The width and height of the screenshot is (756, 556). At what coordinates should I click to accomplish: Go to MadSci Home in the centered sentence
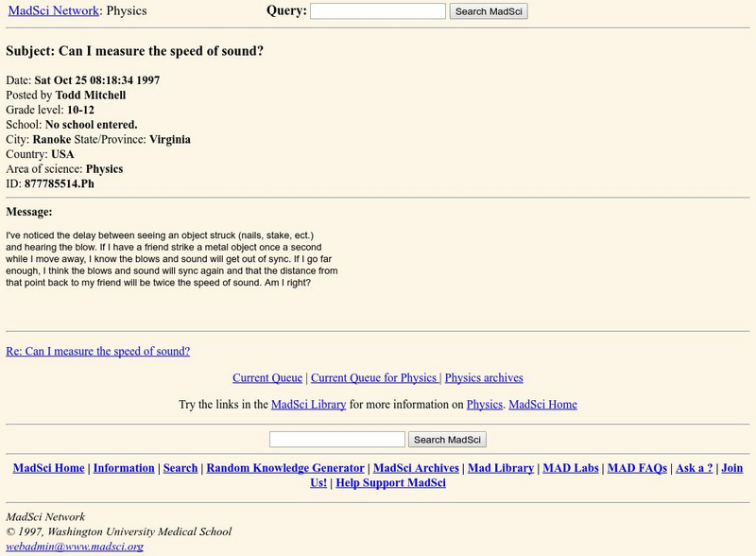(542, 404)
